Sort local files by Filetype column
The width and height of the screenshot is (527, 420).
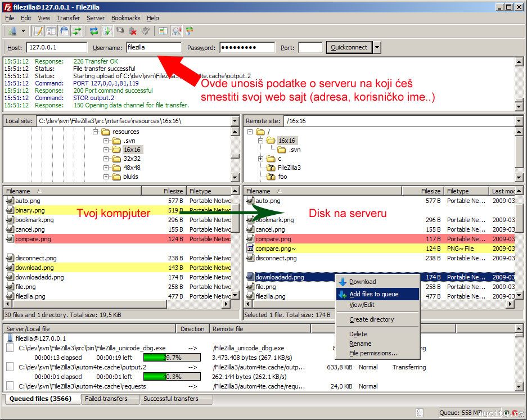(209, 191)
